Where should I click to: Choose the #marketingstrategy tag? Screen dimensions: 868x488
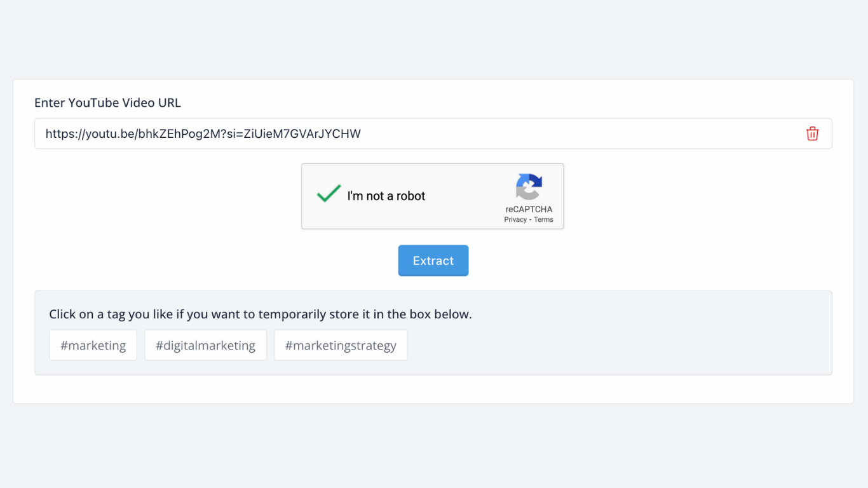pyautogui.click(x=341, y=345)
